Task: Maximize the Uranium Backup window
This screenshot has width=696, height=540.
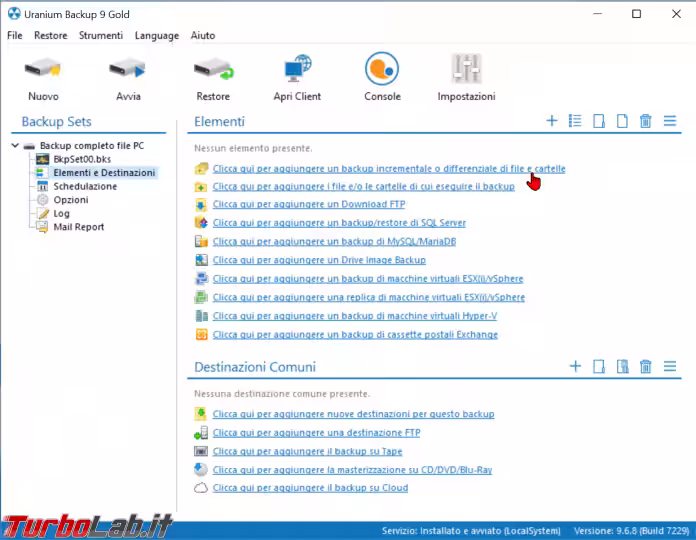Action: (636, 14)
